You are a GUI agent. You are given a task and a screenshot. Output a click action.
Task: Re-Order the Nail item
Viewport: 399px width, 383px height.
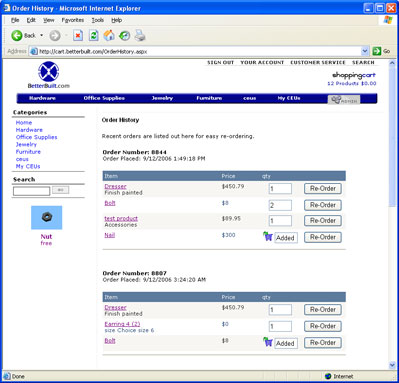point(323,237)
